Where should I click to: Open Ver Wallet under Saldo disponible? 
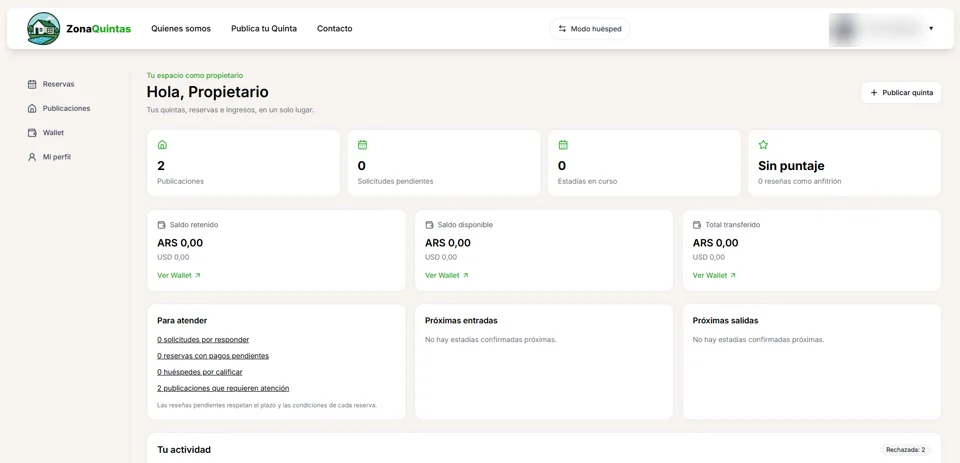[x=446, y=276]
